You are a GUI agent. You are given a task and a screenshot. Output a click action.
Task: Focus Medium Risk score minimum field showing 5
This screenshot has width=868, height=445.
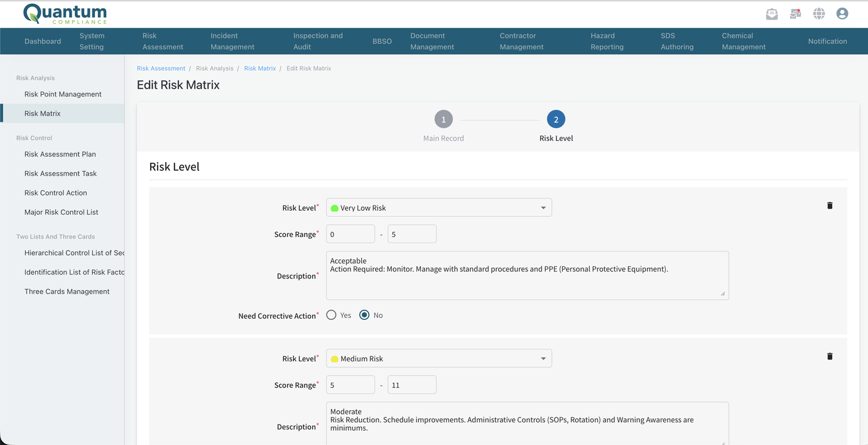click(x=350, y=385)
